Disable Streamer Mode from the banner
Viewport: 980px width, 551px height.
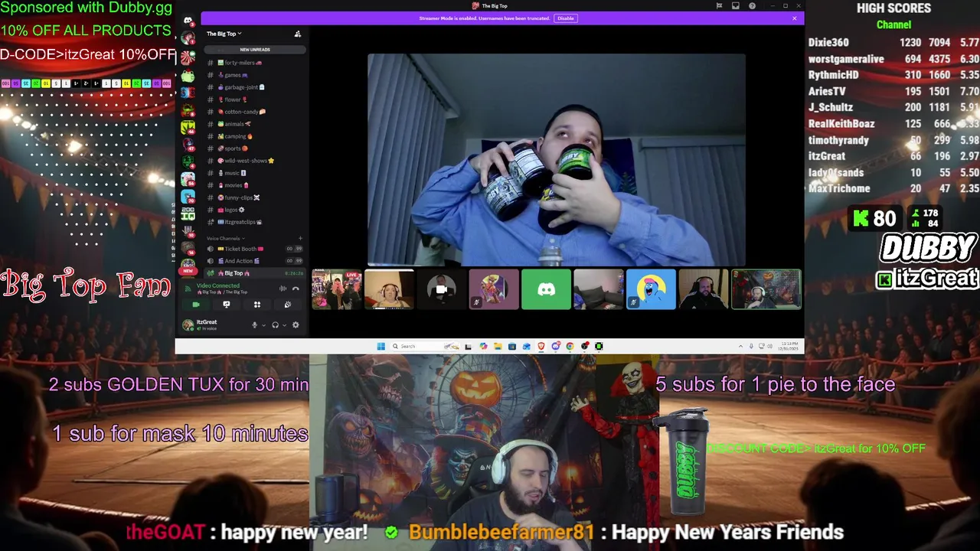point(565,18)
